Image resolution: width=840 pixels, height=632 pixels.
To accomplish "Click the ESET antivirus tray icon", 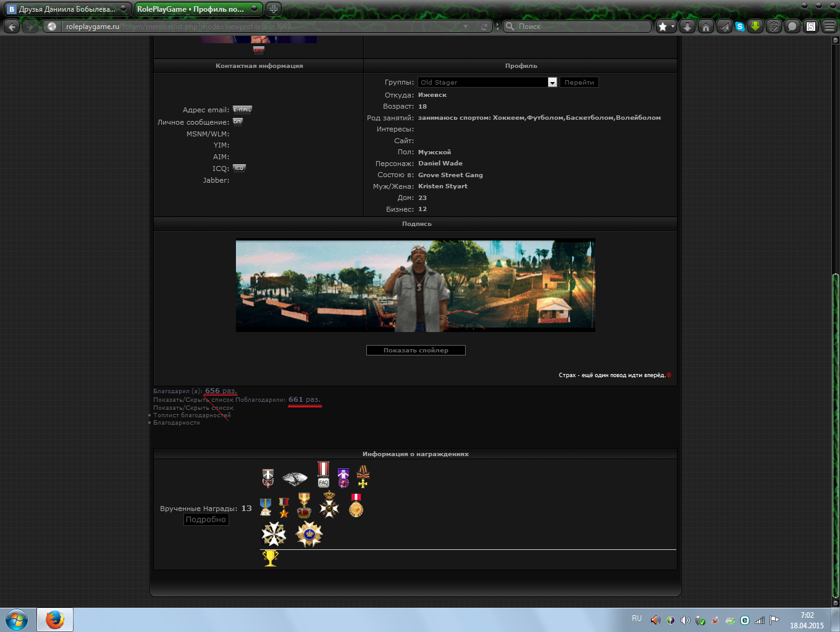I will [x=745, y=620].
